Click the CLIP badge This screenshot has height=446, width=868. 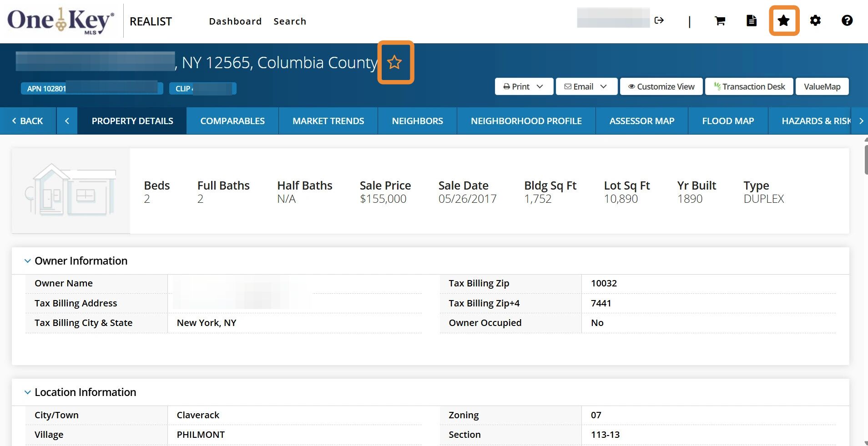click(x=203, y=88)
